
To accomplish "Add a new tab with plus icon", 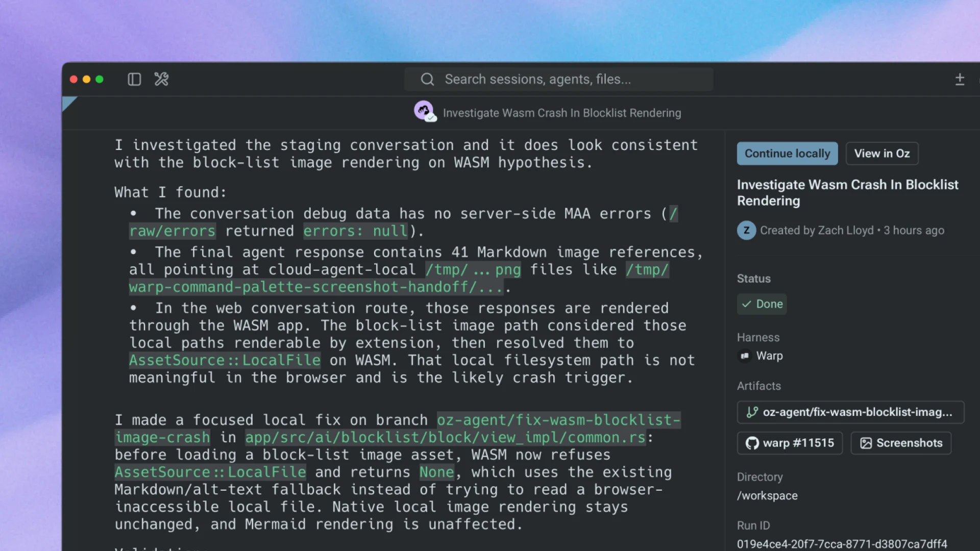I will (x=960, y=79).
